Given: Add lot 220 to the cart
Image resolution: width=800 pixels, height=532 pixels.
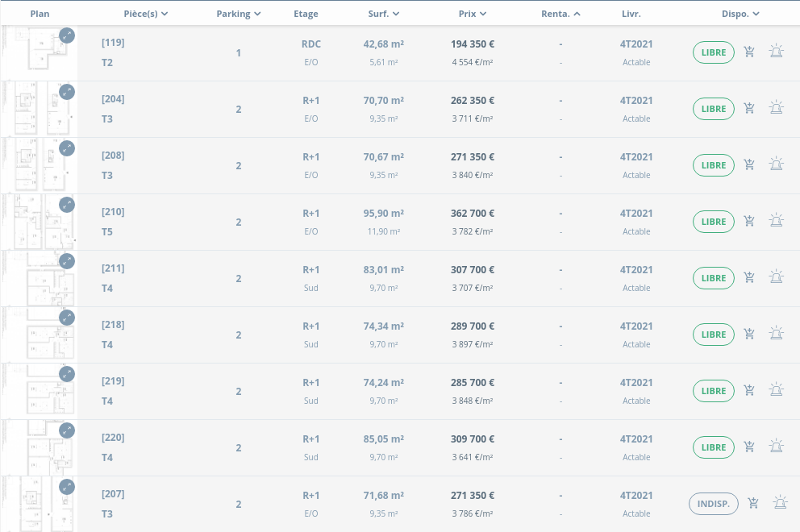Looking at the screenshot, I should 749,447.
